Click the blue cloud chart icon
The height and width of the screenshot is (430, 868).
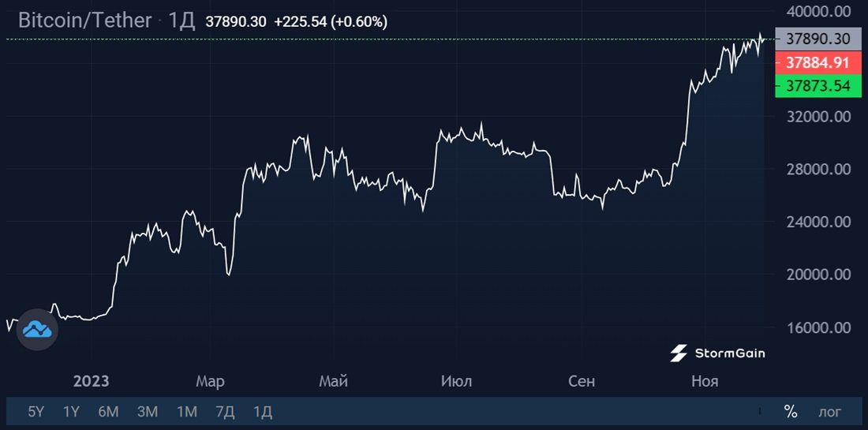pyautogui.click(x=37, y=330)
